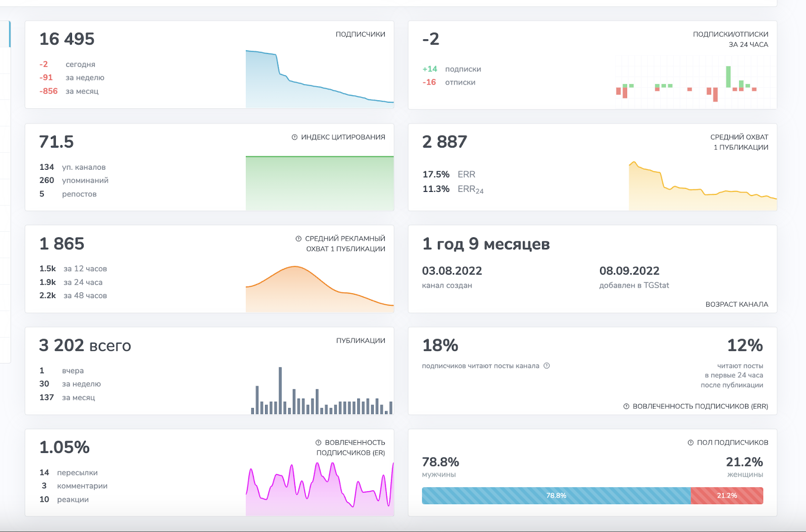Select 'мужчины' label under 78.8%
Viewport: 806px width, 532px height.
pos(439,475)
